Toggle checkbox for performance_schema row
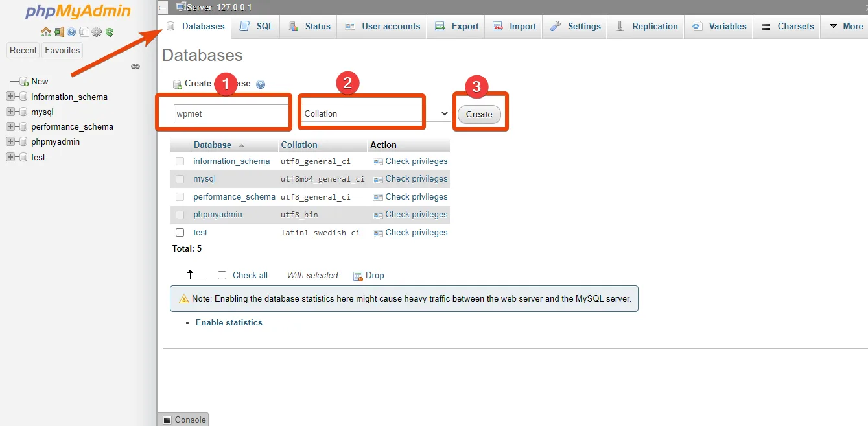The image size is (868, 426). 180,197
